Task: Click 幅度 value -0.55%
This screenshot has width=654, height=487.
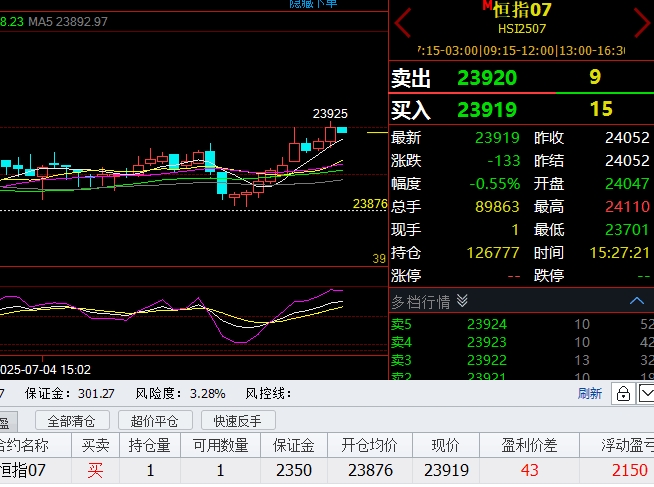Action: tap(495, 183)
